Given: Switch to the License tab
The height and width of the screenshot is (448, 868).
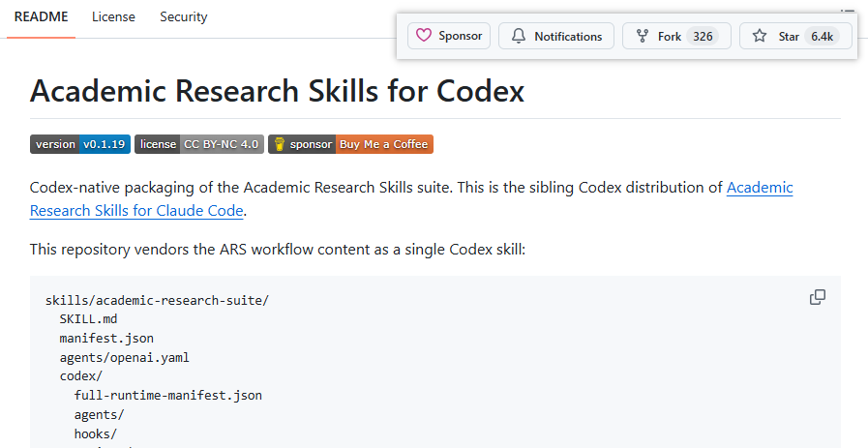Looking at the screenshot, I should pos(113,17).
